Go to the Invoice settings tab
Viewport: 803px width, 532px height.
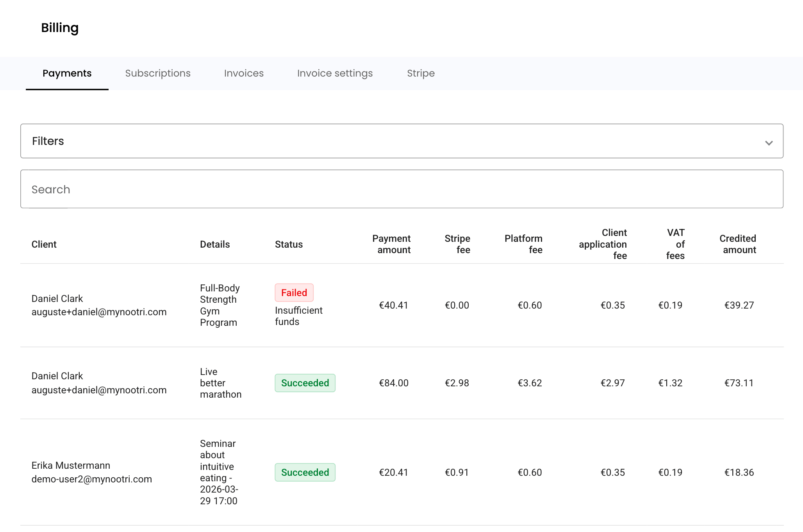coord(335,73)
